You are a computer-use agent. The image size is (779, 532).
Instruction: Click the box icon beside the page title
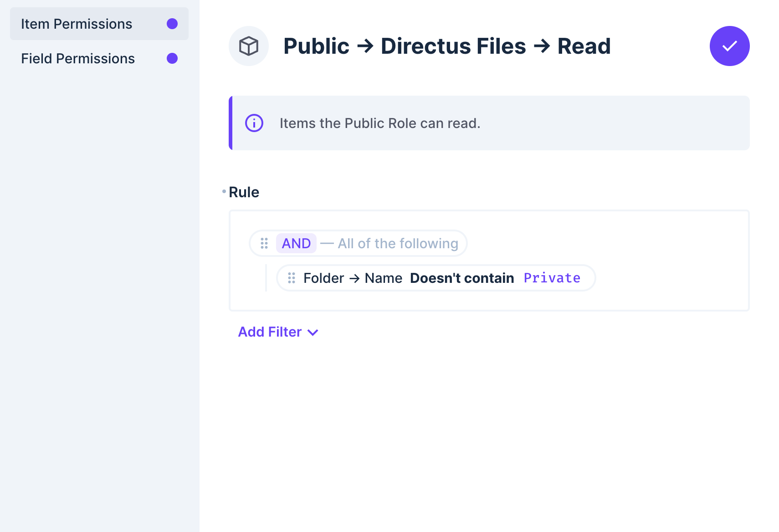click(249, 46)
